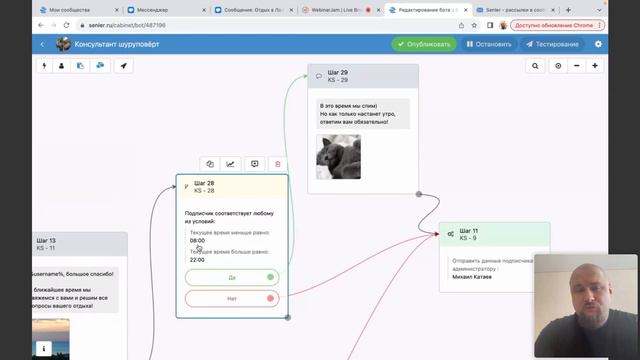Bookmark page with star icon
640x360 pixels.
click(474, 25)
